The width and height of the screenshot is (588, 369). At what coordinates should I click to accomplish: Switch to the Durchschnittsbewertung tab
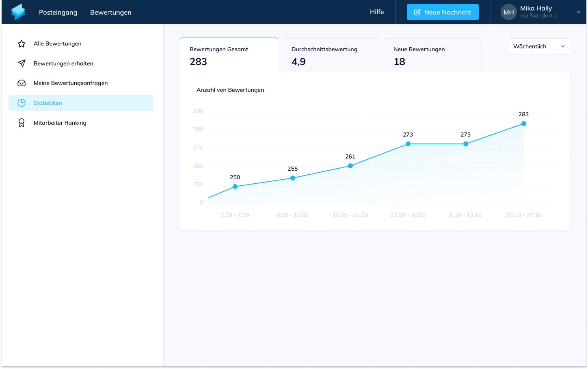click(331, 55)
